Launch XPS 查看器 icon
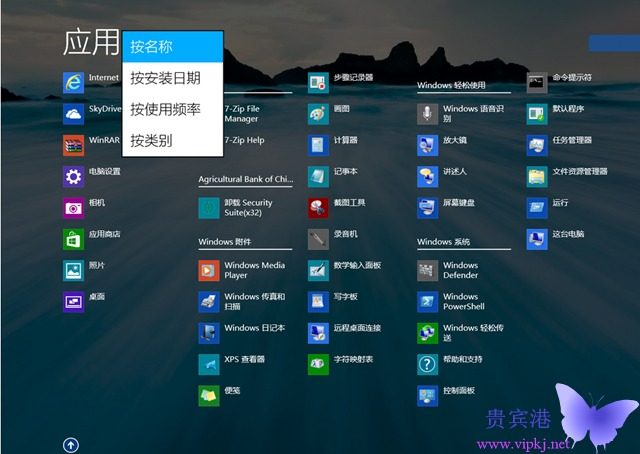The height and width of the screenshot is (454, 640). 209,365
